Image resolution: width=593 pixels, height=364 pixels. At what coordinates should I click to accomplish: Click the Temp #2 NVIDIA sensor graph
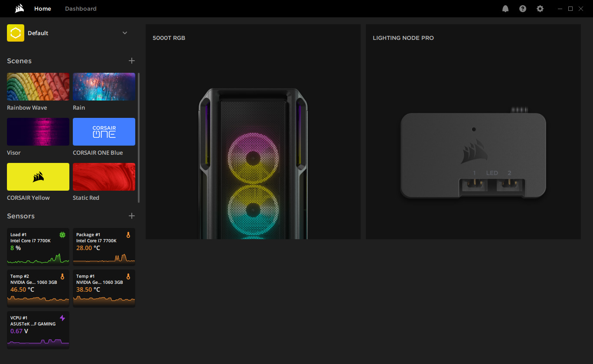pos(38,300)
